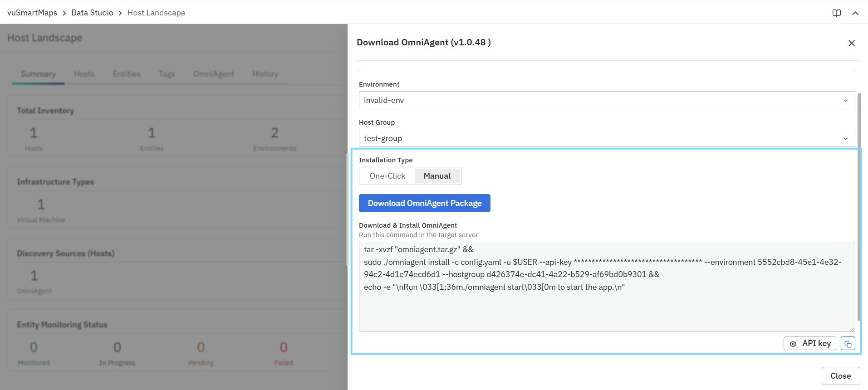This screenshot has width=868, height=390.
Task: Click the Pending entity count
Action: tap(201, 347)
